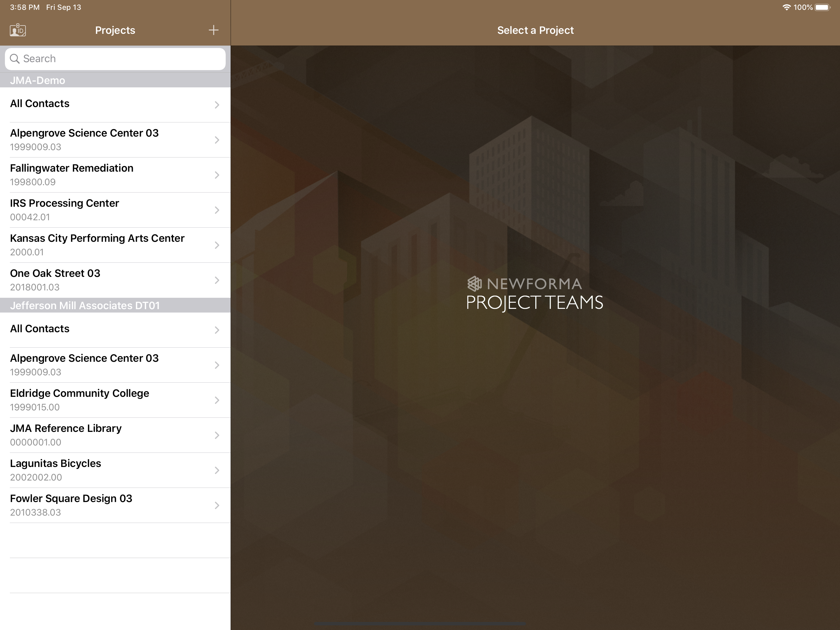Open Kansas City Performing Arts Center
This screenshot has width=840, height=630.
click(x=115, y=245)
